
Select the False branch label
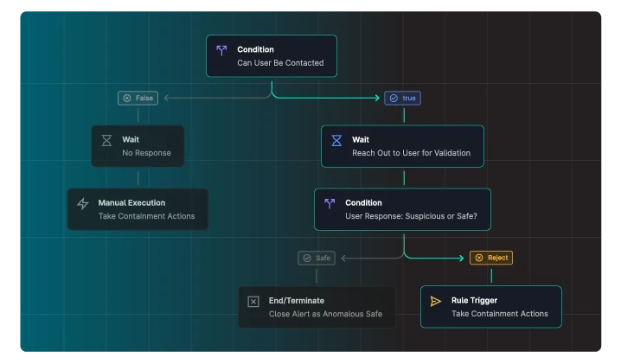(138, 99)
